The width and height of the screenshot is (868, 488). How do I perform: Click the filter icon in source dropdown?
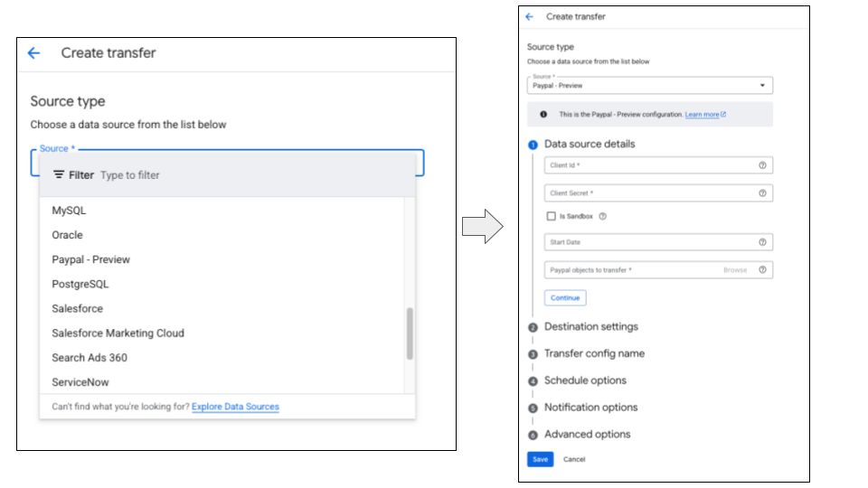59,175
